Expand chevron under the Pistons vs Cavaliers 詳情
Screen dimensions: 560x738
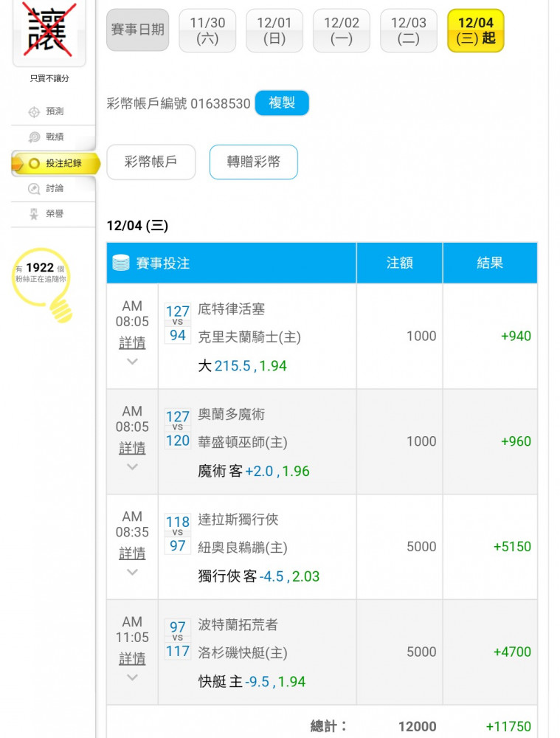tap(132, 362)
